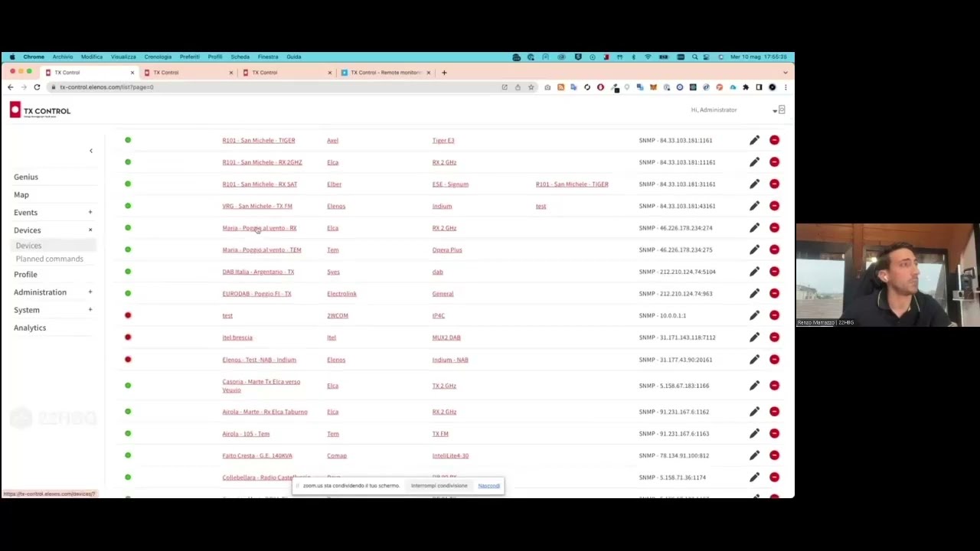This screenshot has height=551, width=980.
Task: Edit the R101 San Michele RX 2GHZ device
Action: (754, 162)
